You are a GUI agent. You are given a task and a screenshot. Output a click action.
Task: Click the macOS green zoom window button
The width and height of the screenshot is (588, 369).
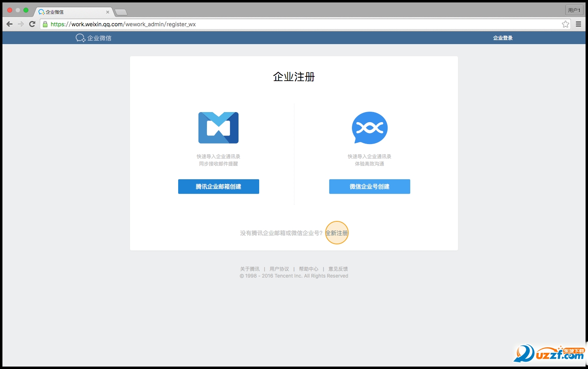pyautogui.click(x=26, y=10)
